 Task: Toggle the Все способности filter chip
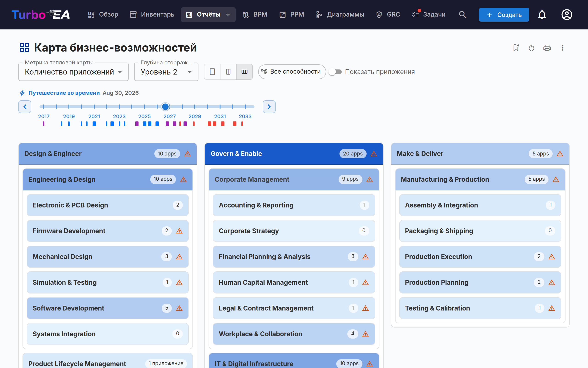[292, 72]
